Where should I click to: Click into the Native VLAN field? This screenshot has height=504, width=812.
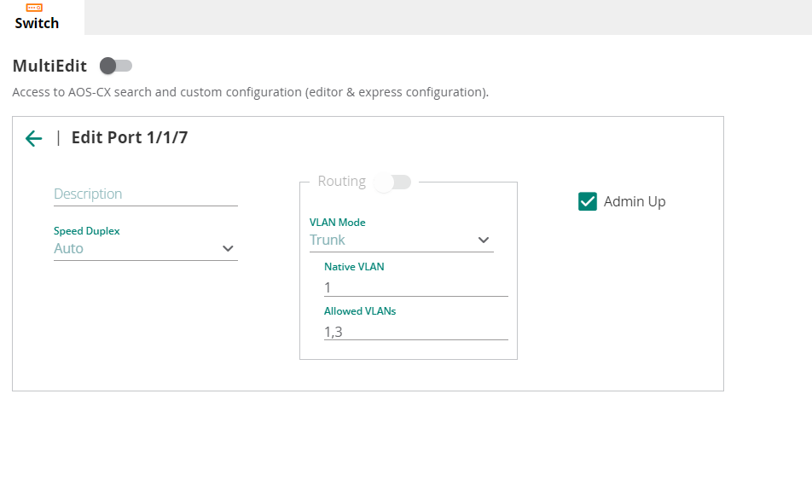click(x=416, y=287)
